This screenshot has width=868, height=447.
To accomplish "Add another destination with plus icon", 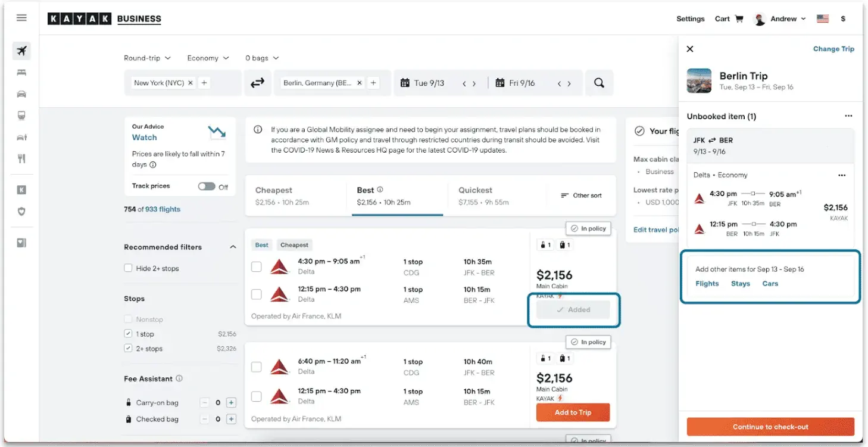I will pos(373,83).
